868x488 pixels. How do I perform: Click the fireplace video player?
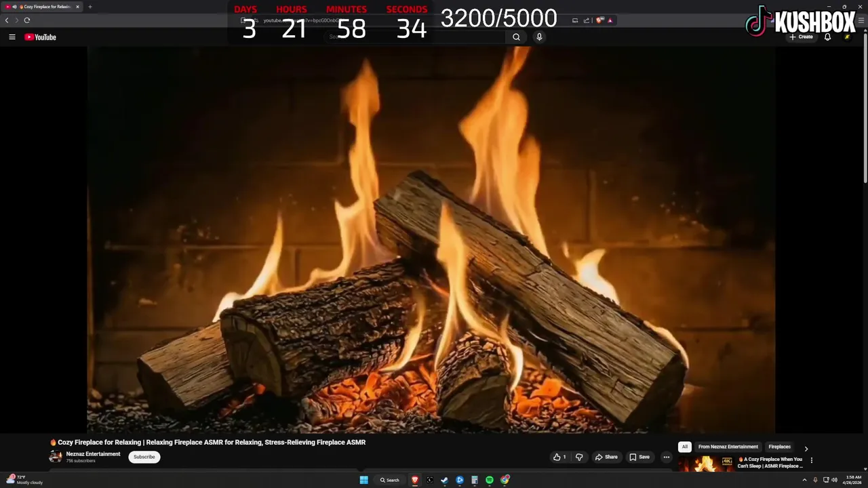click(431, 240)
